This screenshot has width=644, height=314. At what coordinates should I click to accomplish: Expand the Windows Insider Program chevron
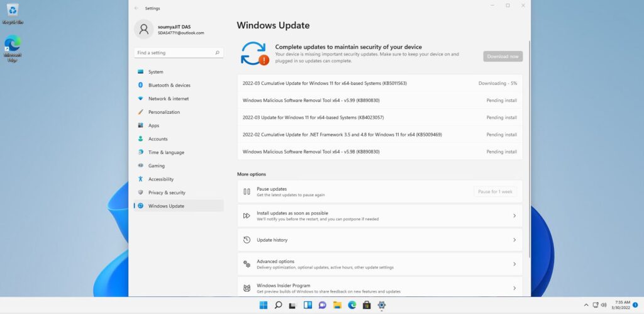click(x=514, y=288)
